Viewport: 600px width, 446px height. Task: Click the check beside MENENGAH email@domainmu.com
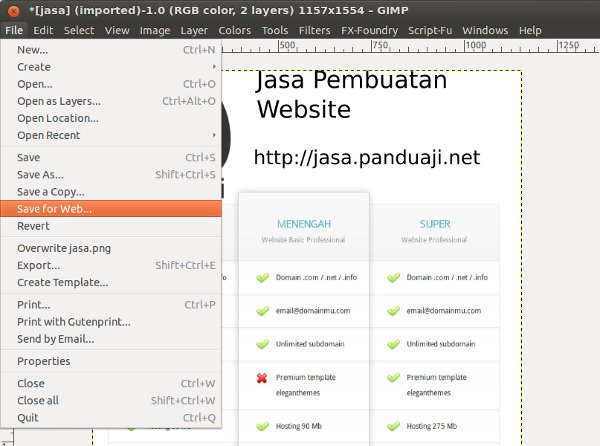coord(262,311)
